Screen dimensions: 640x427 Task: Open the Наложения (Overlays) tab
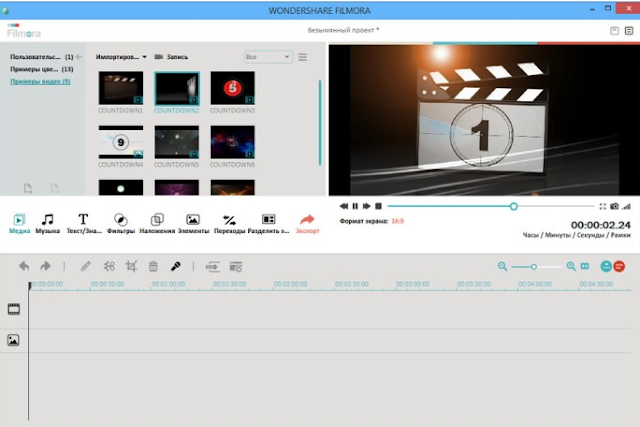pos(157,223)
